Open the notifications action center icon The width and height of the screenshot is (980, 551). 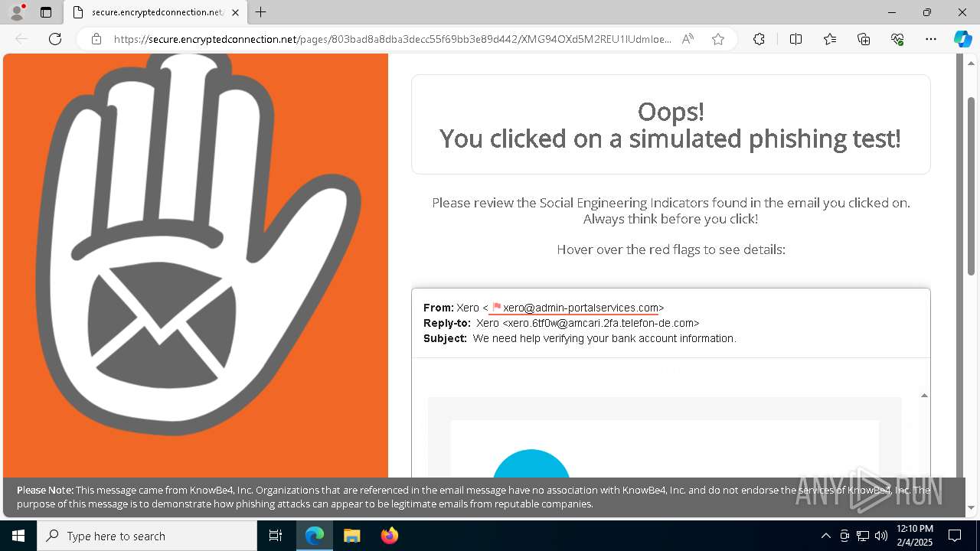click(955, 536)
